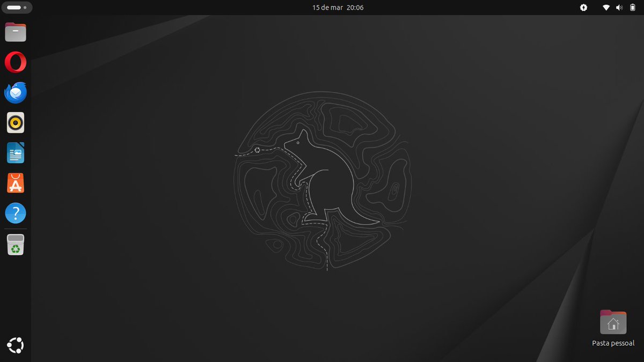
Task: Launch the Opera browser
Action: coord(15,62)
